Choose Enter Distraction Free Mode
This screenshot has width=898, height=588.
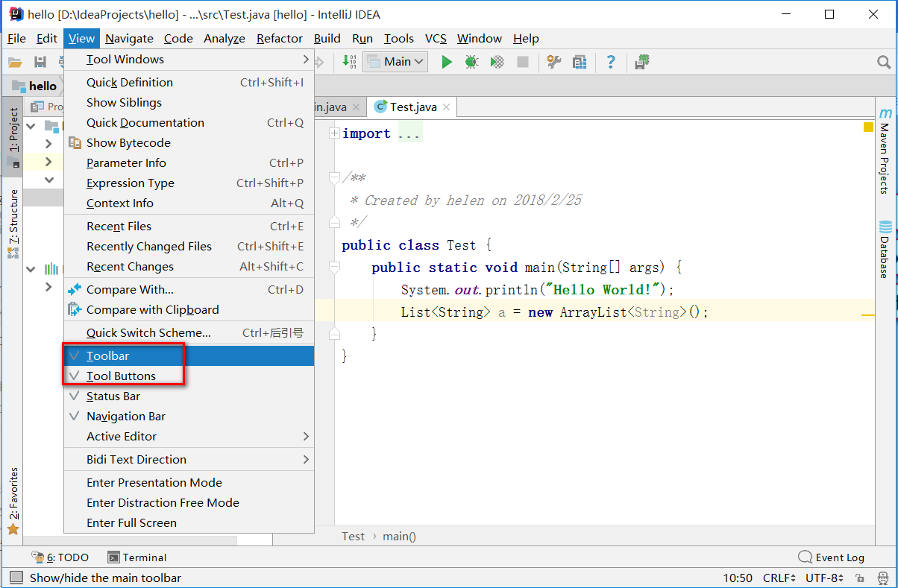click(189, 502)
